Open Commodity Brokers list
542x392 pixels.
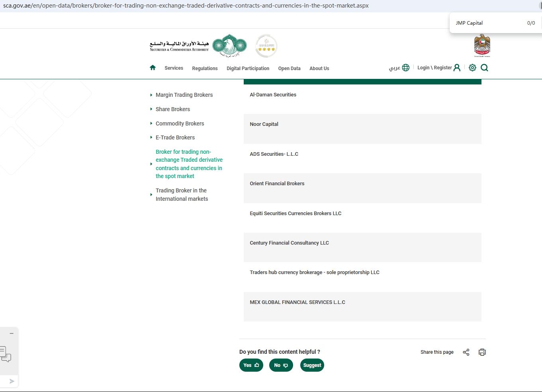click(180, 123)
